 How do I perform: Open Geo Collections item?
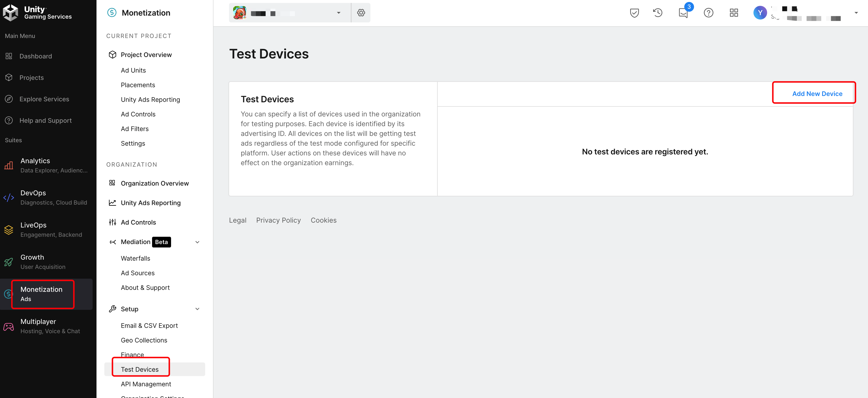tap(144, 340)
